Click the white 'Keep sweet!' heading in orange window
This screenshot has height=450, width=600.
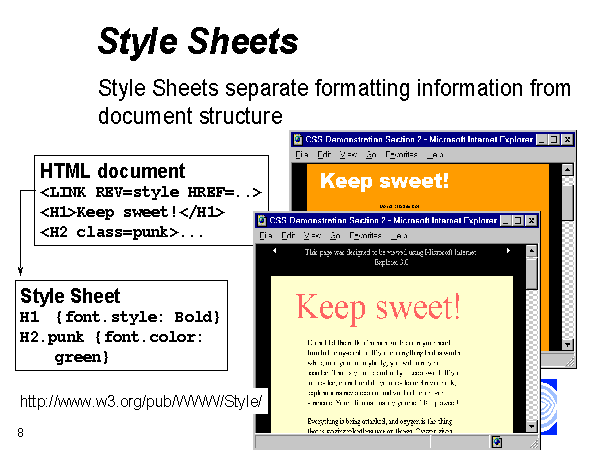(384, 181)
